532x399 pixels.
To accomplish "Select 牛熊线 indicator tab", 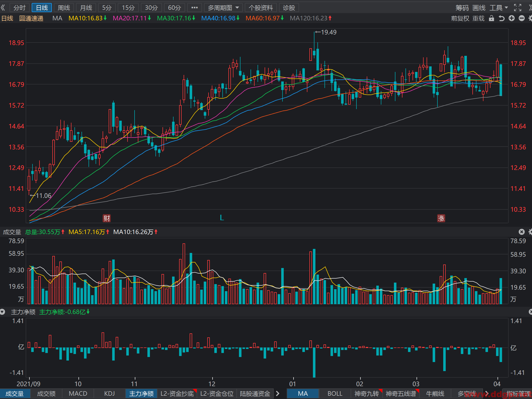I will (x=435, y=393).
